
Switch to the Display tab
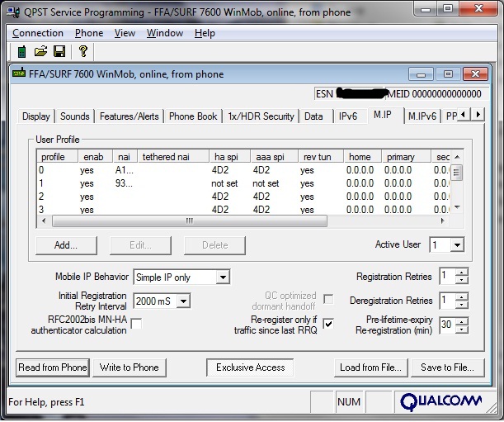point(36,116)
